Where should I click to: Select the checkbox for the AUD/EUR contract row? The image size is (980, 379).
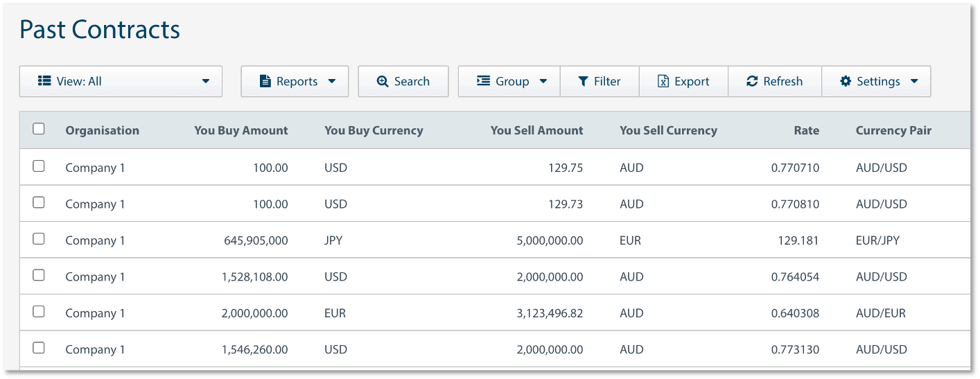click(39, 312)
